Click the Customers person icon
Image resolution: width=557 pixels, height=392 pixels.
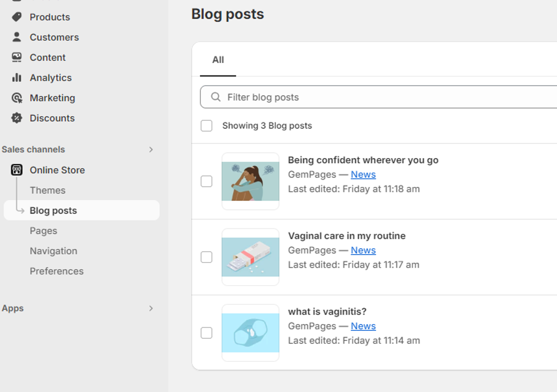point(17,37)
